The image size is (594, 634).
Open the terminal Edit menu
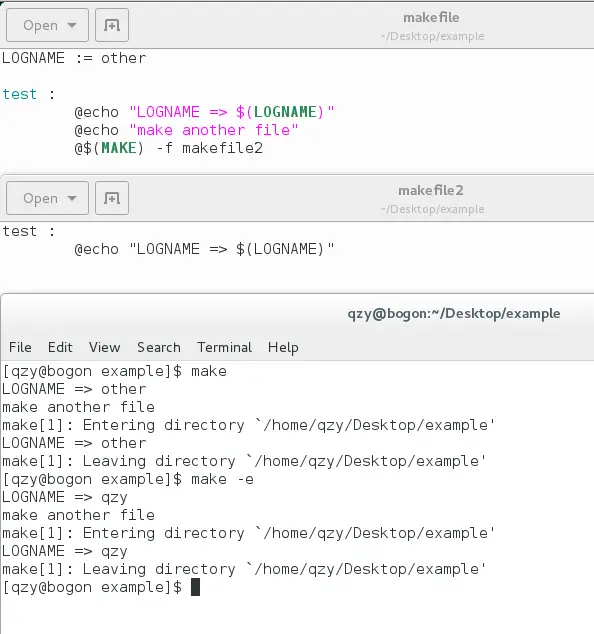pyautogui.click(x=60, y=347)
